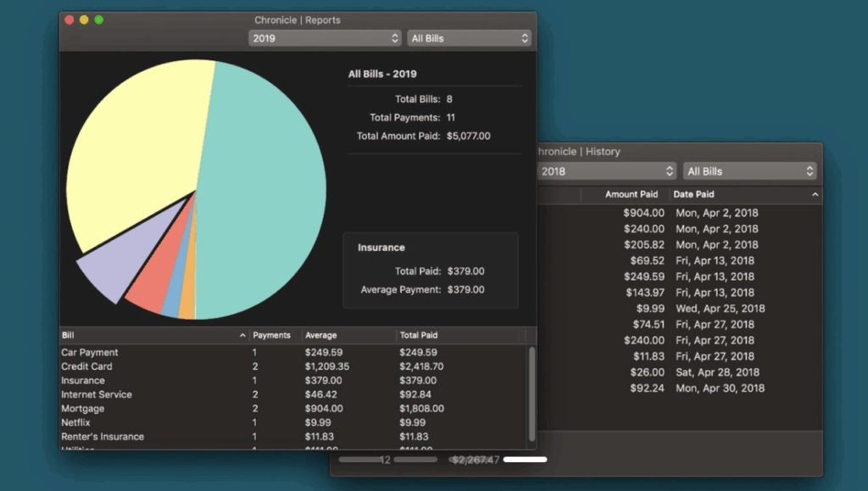Close the Reports window with red button
Viewport: 868px width, 491px height.
pyautogui.click(x=70, y=20)
